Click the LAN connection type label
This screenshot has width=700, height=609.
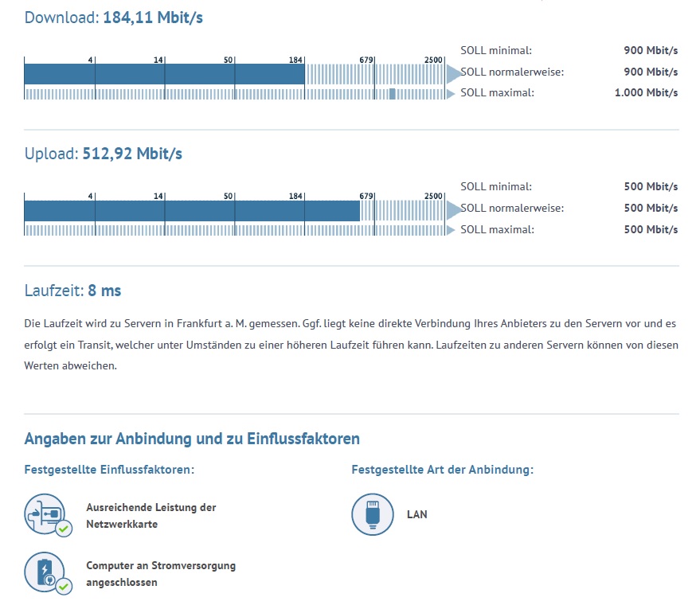pos(417,514)
